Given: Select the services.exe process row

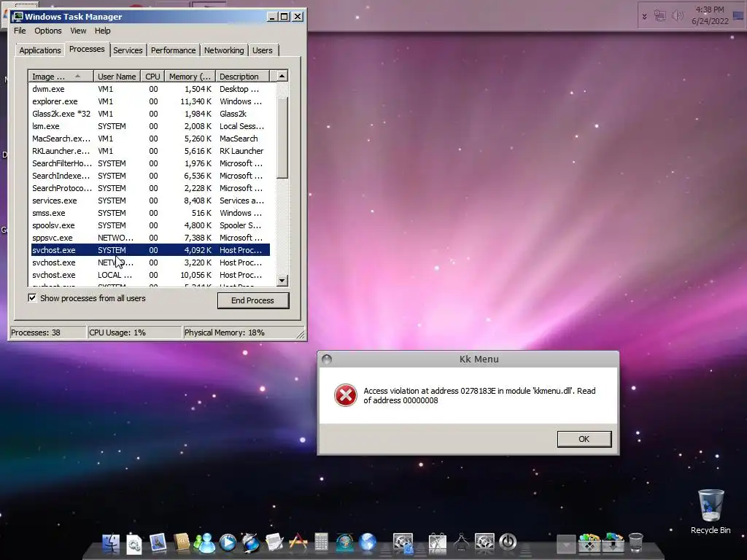Looking at the screenshot, I should (150, 201).
